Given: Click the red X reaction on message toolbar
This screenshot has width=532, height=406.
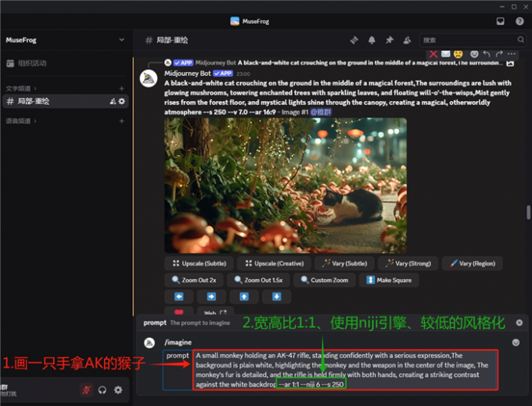Looking at the screenshot, I should pyautogui.click(x=433, y=54).
